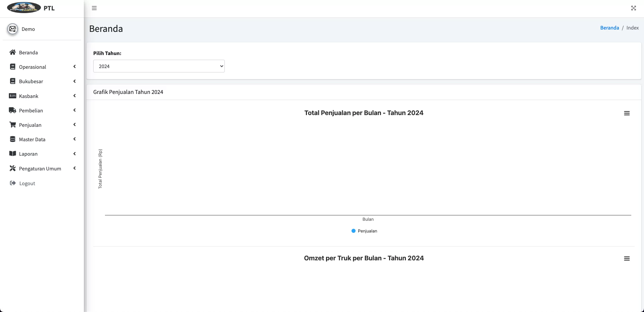Toggle the sidebar hamburger menu
This screenshot has height=312, width=644.
(94, 8)
